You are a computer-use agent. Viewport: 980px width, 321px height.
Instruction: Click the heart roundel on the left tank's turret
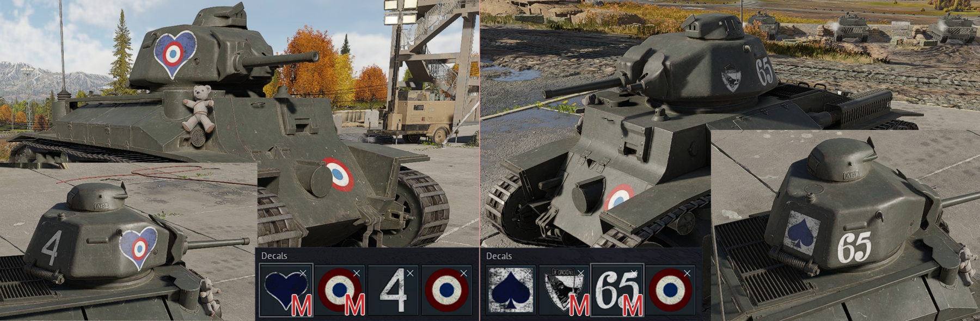[x=174, y=54]
